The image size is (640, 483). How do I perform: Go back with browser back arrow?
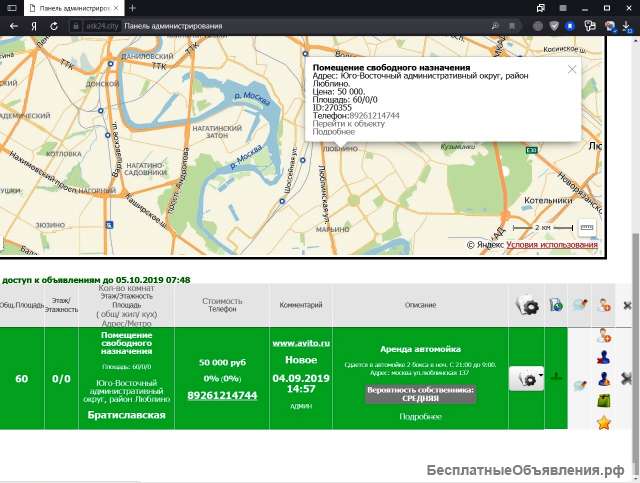pos(13,26)
